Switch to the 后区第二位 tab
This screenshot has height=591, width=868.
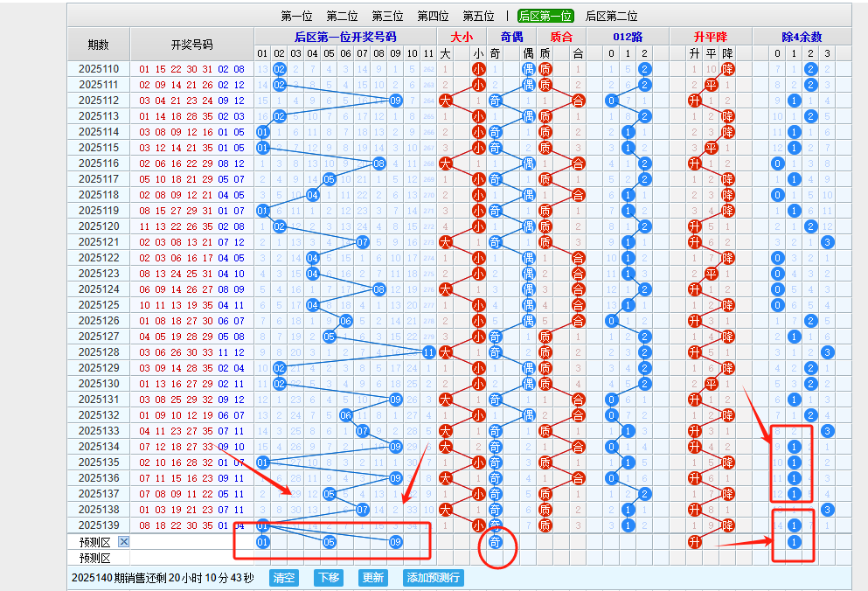[x=612, y=16]
